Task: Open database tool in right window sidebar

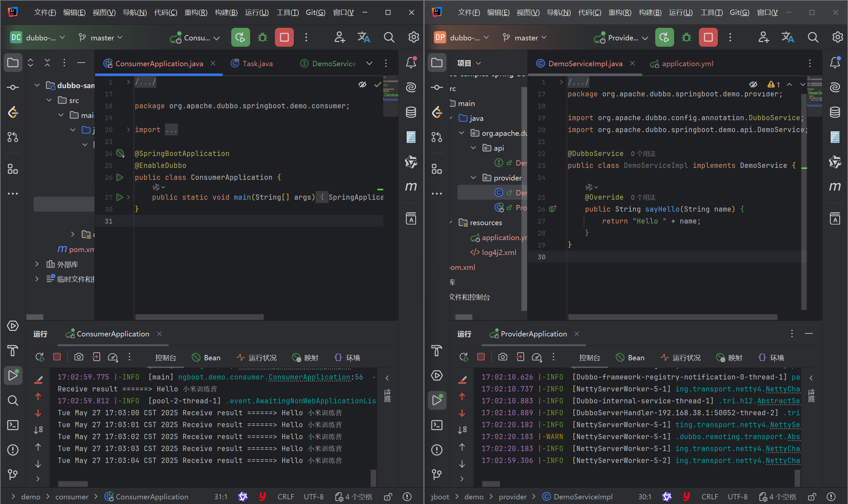Action: pos(835,112)
